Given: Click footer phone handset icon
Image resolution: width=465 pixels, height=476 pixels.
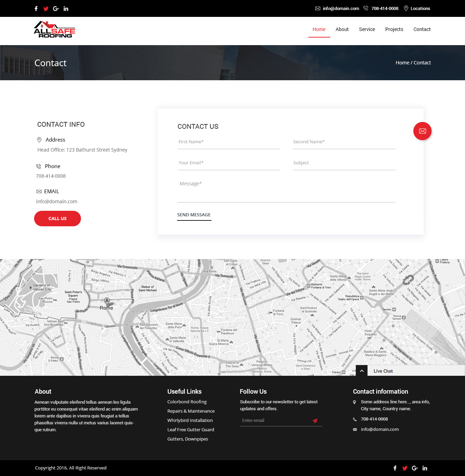Looking at the screenshot, I should (x=355, y=419).
